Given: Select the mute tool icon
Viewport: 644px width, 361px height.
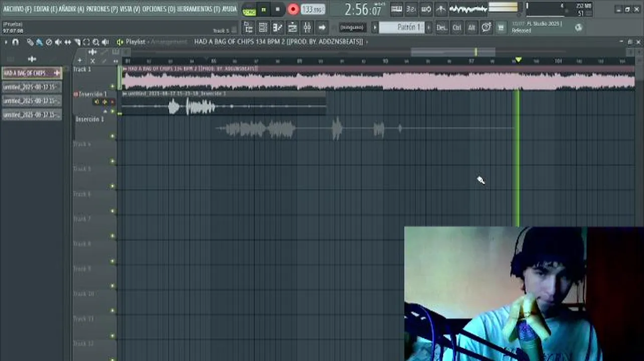Looking at the screenshot, I should tap(58, 42).
